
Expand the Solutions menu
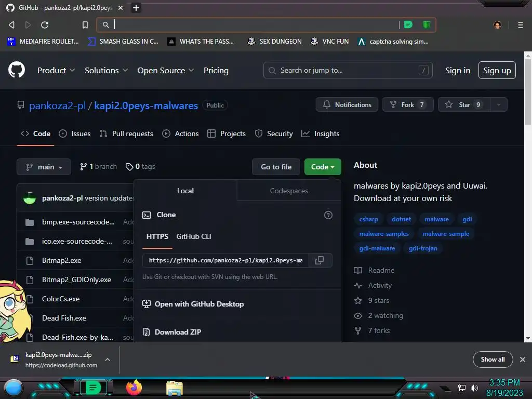[106, 70]
